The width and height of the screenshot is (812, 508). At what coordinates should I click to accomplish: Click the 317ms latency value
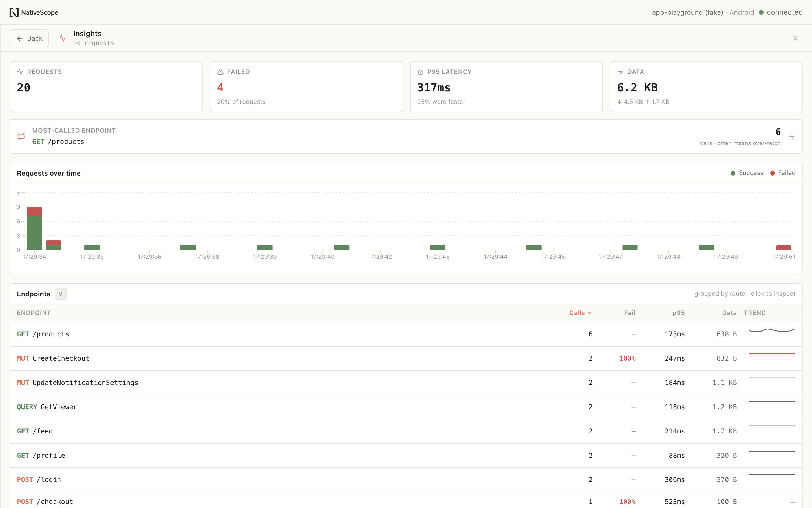pyautogui.click(x=434, y=88)
